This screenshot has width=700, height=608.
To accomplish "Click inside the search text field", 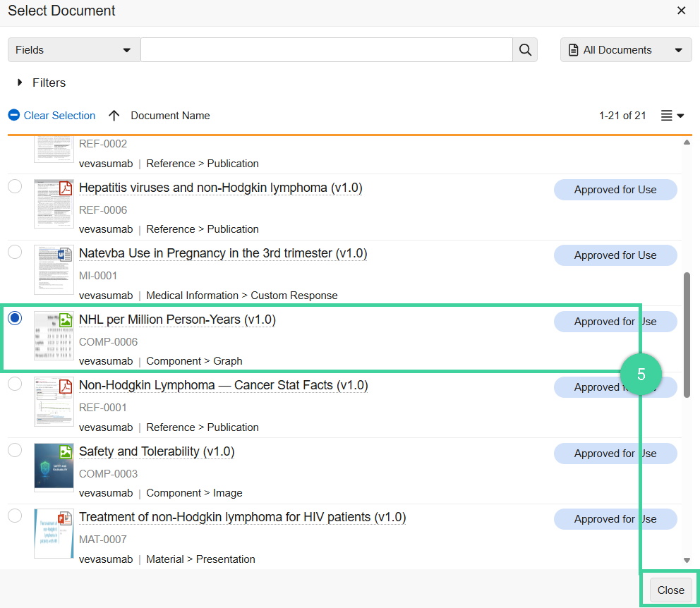I will tap(325, 49).
